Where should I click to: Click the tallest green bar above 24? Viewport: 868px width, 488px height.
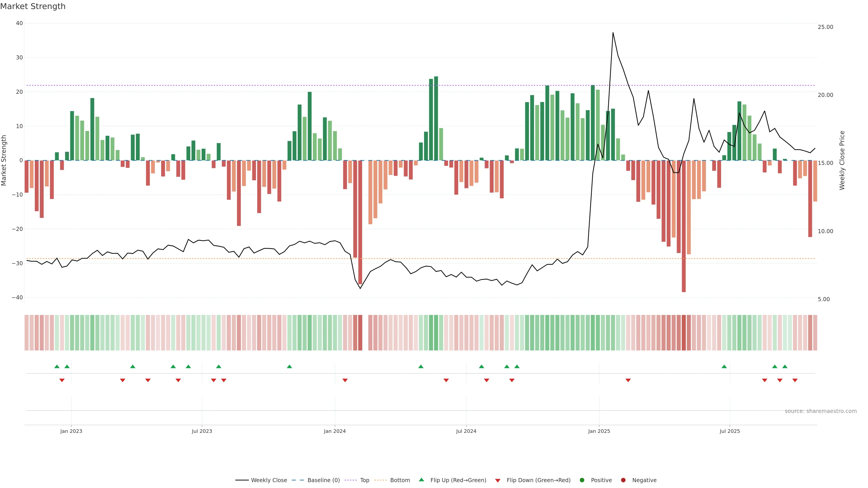pyautogui.click(x=436, y=118)
